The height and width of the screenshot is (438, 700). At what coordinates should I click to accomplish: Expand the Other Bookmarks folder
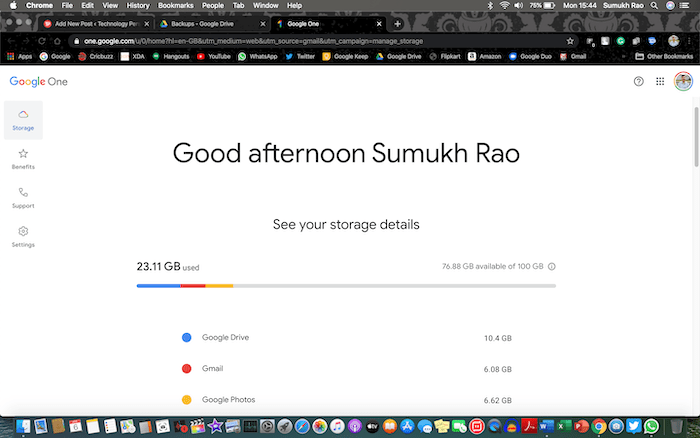point(664,56)
